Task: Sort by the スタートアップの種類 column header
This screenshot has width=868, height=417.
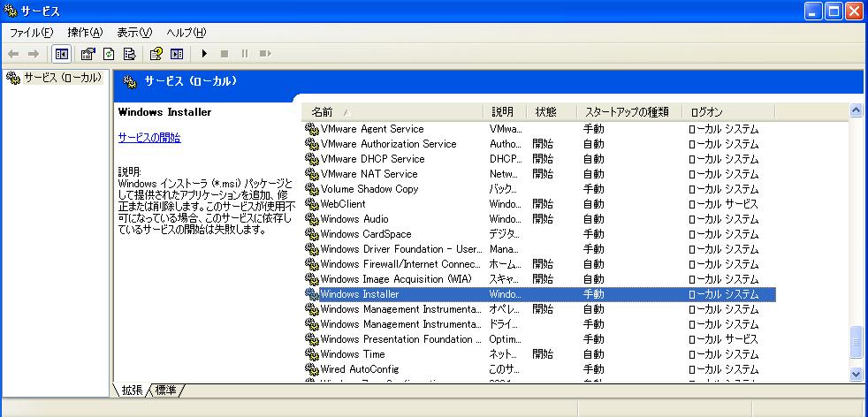Action: [x=629, y=112]
